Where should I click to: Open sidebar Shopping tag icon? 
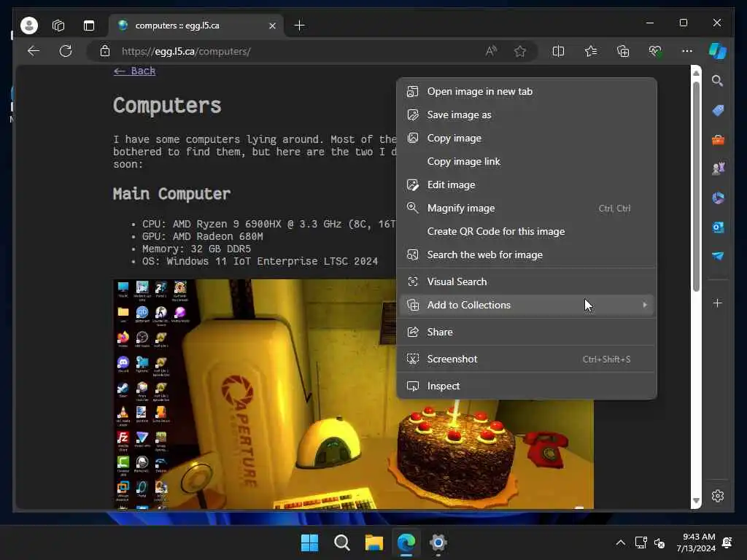(x=718, y=111)
